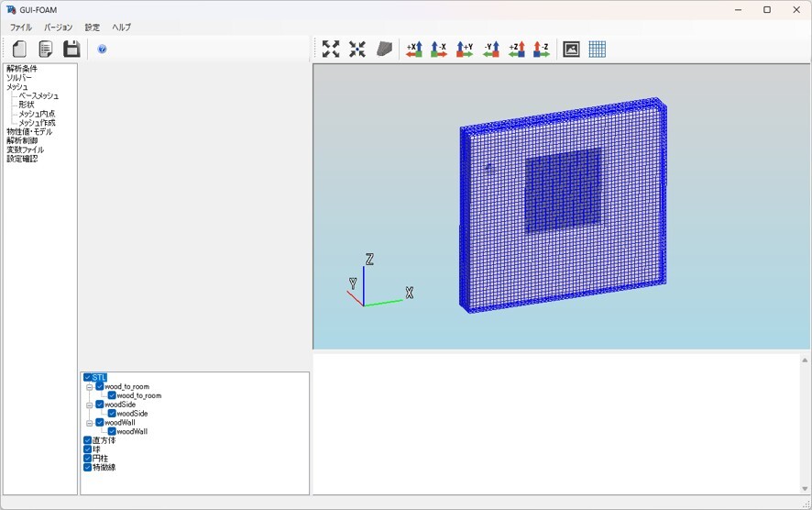The width and height of the screenshot is (812, 510).
Task: Select 変数ファイル in the tree
Action: pyautogui.click(x=26, y=150)
